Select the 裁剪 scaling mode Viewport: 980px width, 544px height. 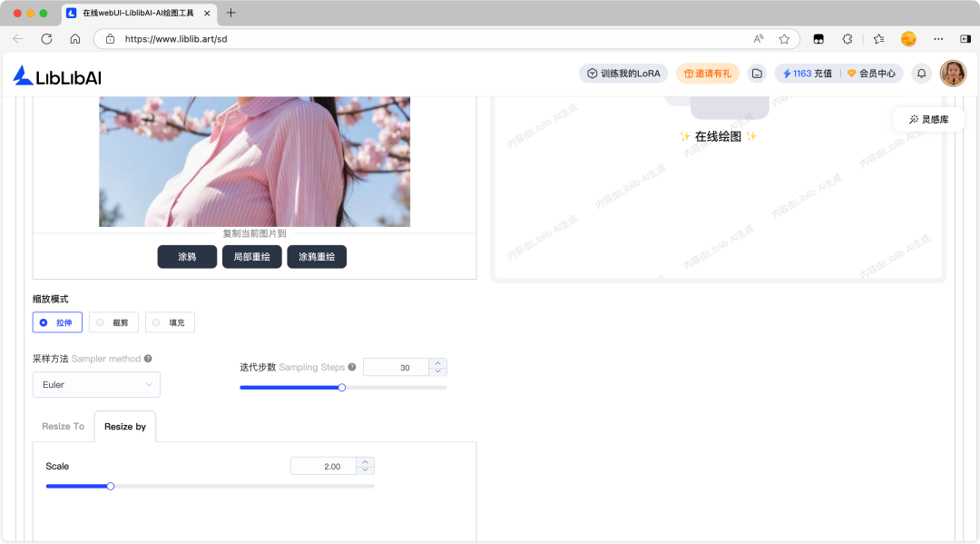(113, 322)
